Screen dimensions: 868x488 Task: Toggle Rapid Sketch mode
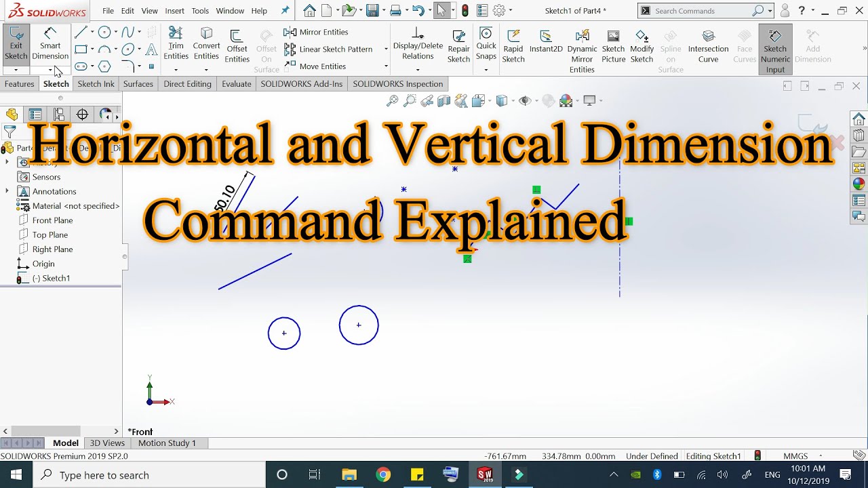513,46
